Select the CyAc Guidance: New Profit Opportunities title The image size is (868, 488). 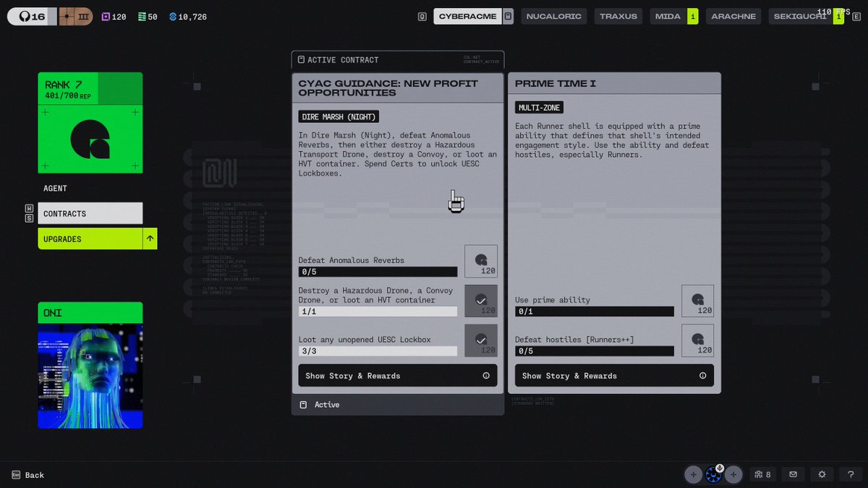pos(388,88)
